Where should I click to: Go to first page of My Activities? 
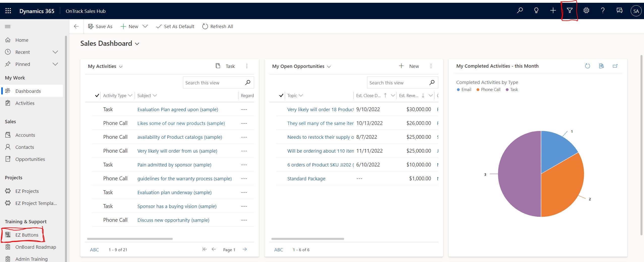pyautogui.click(x=204, y=249)
